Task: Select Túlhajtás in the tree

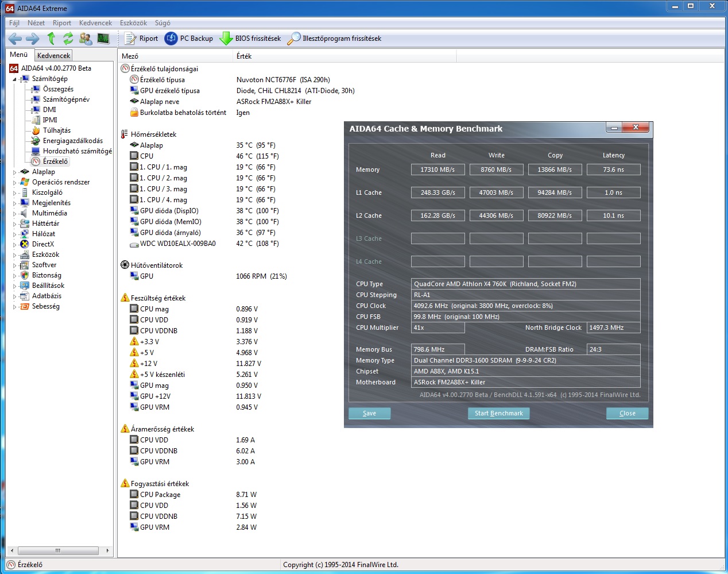Action: tap(57, 130)
